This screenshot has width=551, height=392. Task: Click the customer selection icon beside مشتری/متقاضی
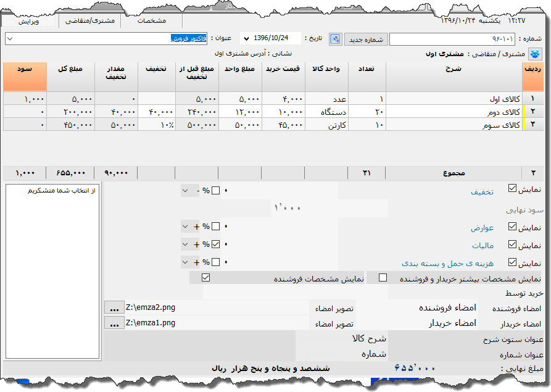tap(534, 53)
